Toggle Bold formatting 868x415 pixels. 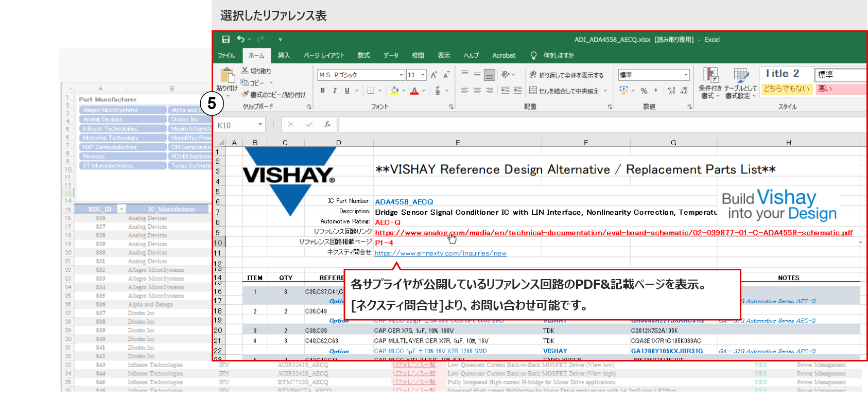click(x=323, y=91)
